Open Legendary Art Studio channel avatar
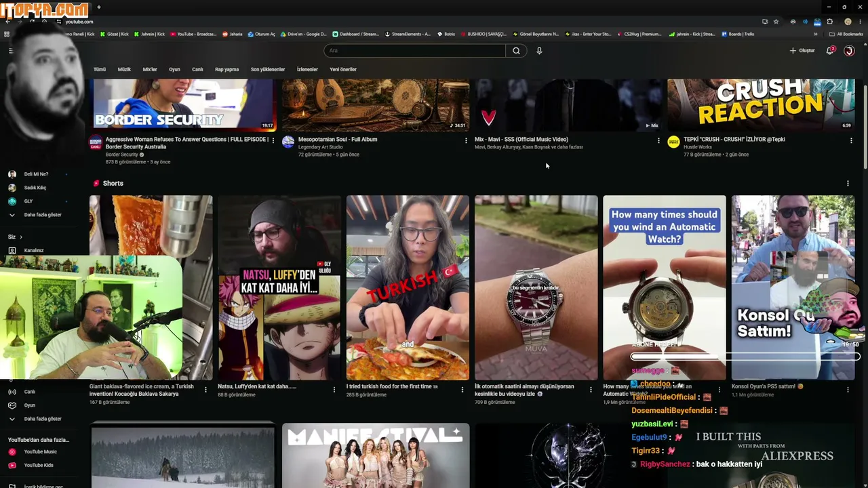Viewport: 868px width, 488px height. click(x=288, y=142)
